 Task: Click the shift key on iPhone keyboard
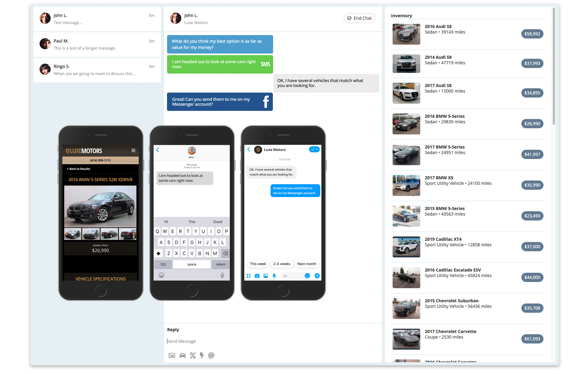coord(158,253)
